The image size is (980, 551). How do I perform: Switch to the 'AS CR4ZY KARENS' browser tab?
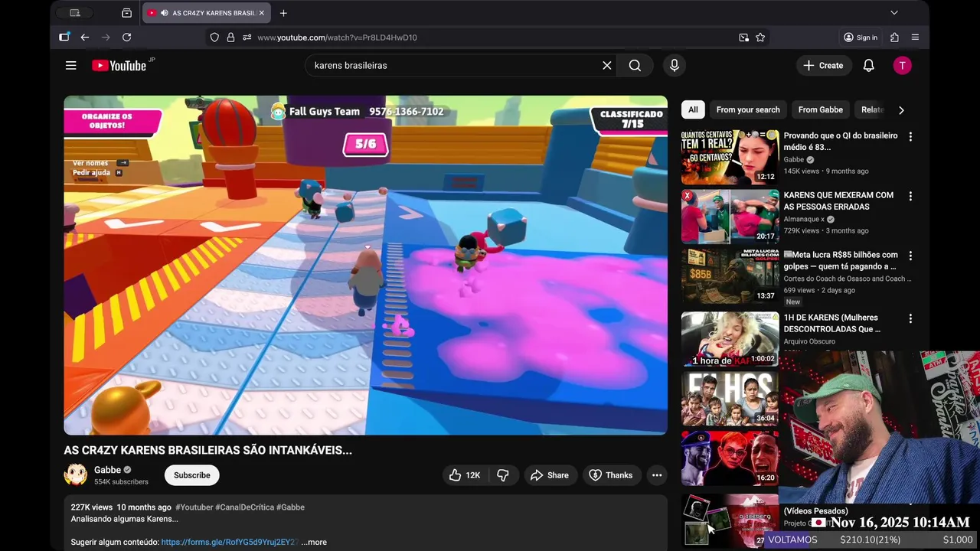point(205,13)
